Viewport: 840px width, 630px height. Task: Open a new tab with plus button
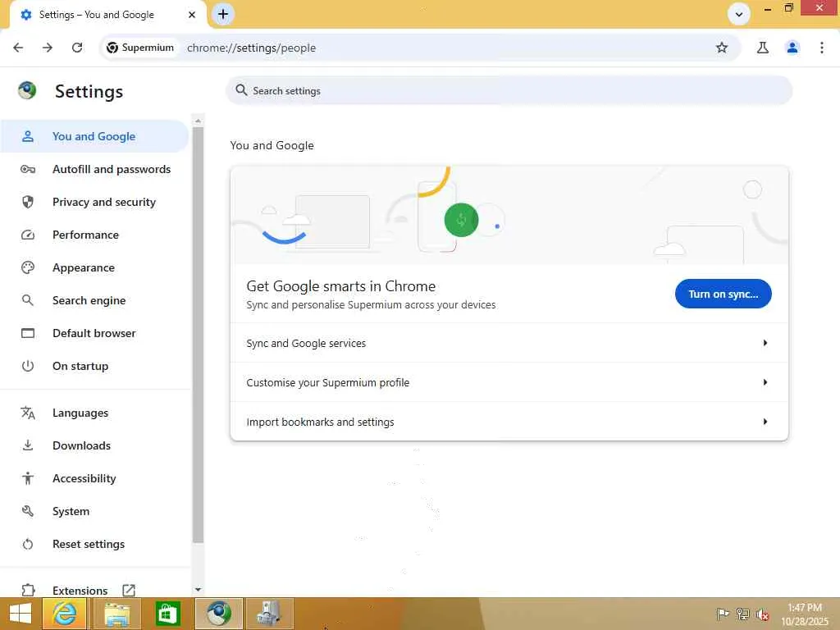coord(223,14)
